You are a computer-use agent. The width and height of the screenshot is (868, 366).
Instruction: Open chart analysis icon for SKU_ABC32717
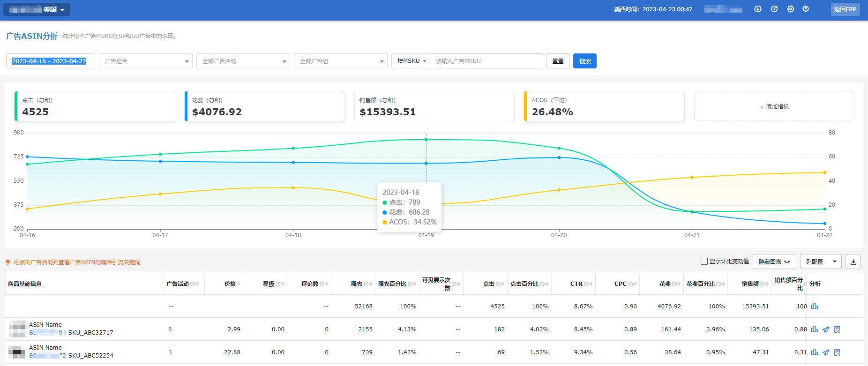click(815, 329)
